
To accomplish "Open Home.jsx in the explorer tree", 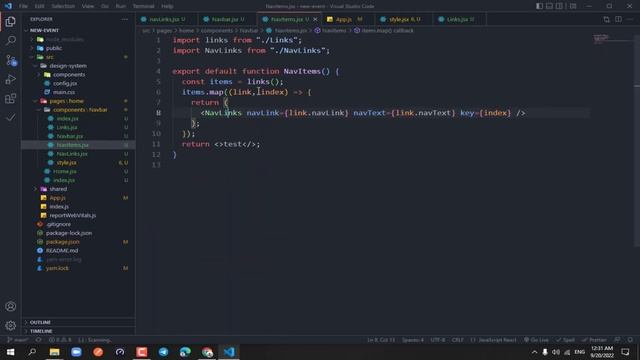I will coord(64,171).
